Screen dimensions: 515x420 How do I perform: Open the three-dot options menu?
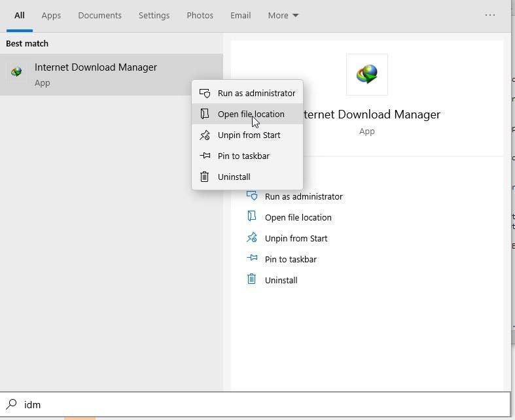pyautogui.click(x=490, y=15)
